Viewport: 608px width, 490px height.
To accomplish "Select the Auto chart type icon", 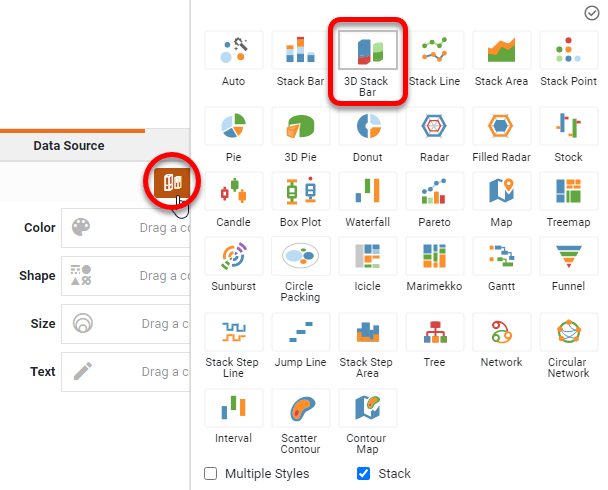I will (x=233, y=50).
